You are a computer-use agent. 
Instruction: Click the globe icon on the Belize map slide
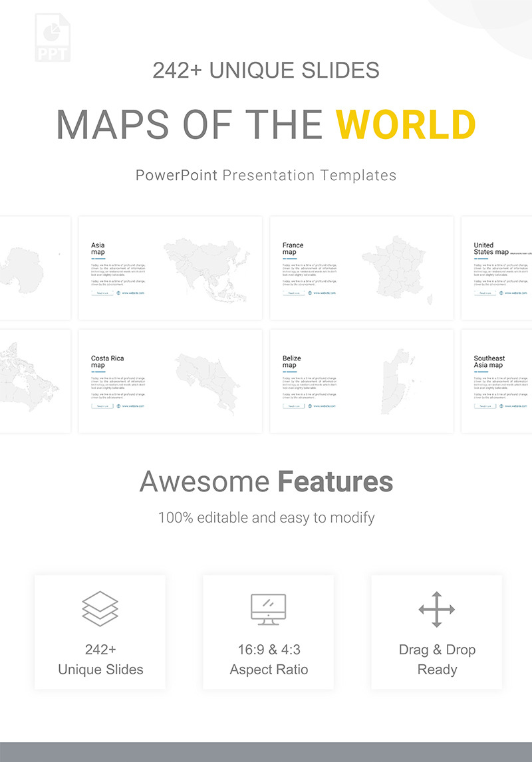[309, 406]
